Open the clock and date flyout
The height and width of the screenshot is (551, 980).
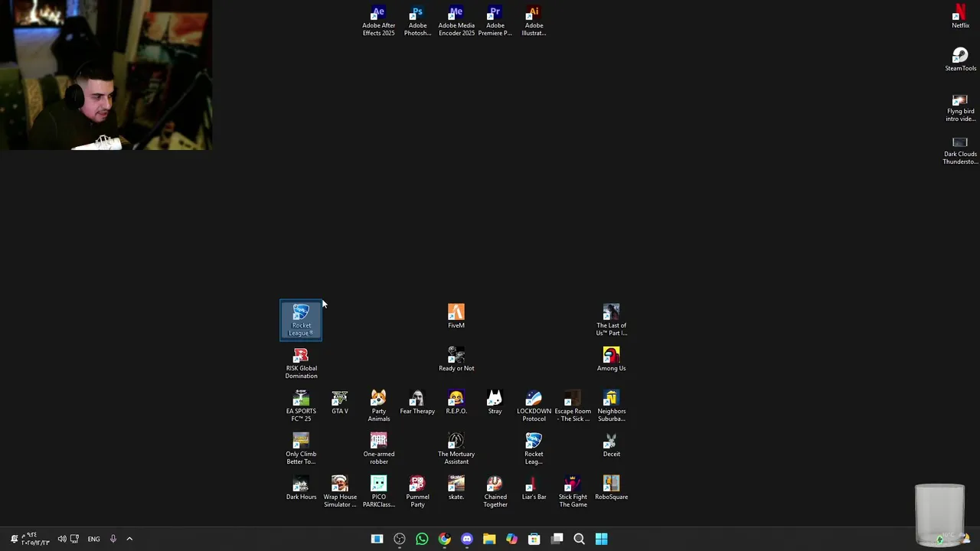point(36,539)
